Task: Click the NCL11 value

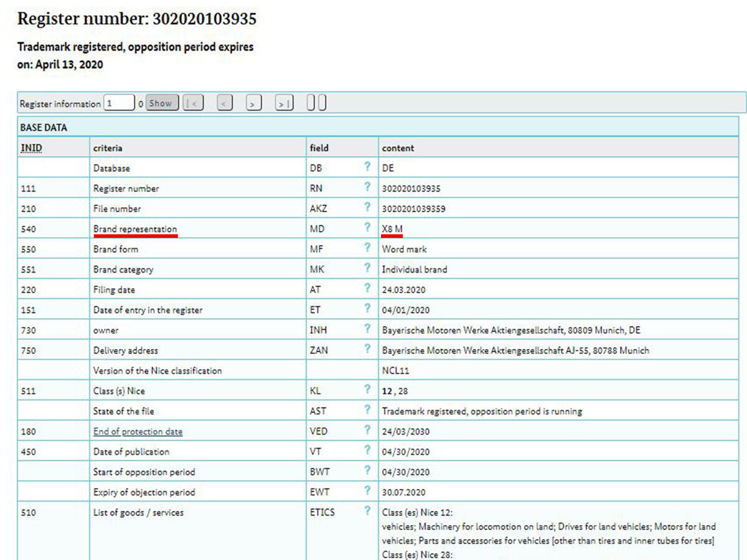Action: (x=395, y=370)
